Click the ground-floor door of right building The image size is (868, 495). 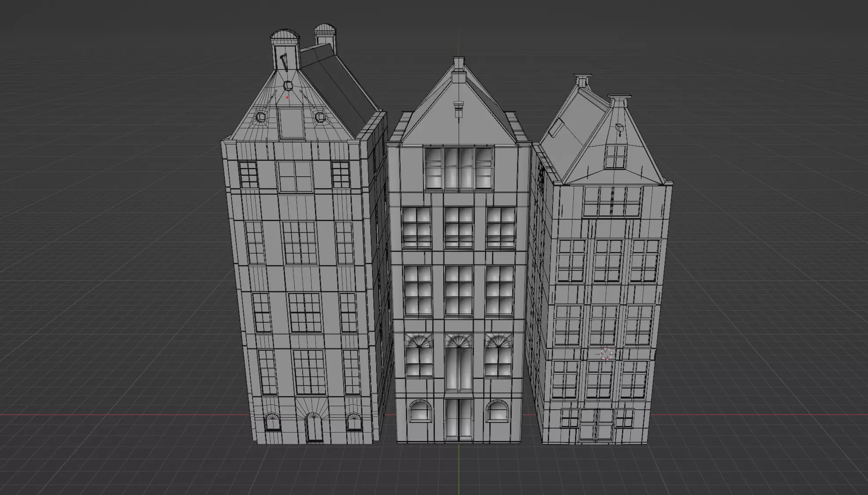pyautogui.click(x=596, y=424)
